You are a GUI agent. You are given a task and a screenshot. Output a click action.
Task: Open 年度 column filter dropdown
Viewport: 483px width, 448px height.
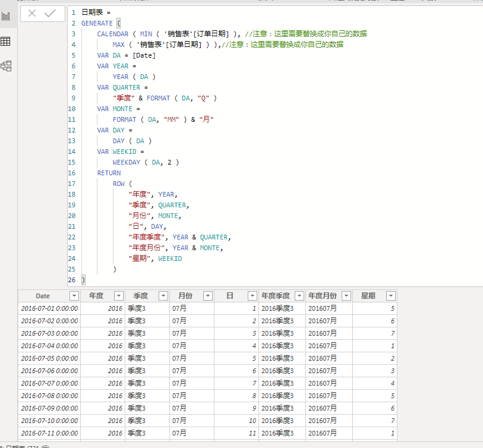pos(119,296)
